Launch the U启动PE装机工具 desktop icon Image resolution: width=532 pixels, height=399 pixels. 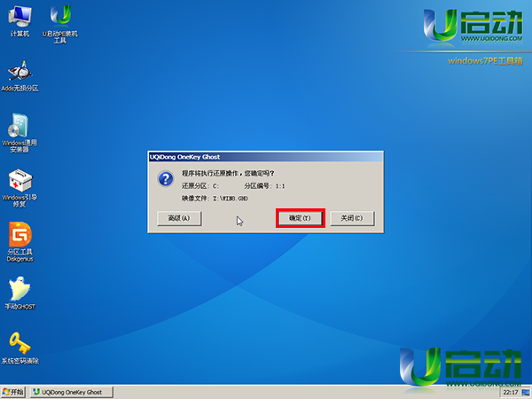(60, 24)
